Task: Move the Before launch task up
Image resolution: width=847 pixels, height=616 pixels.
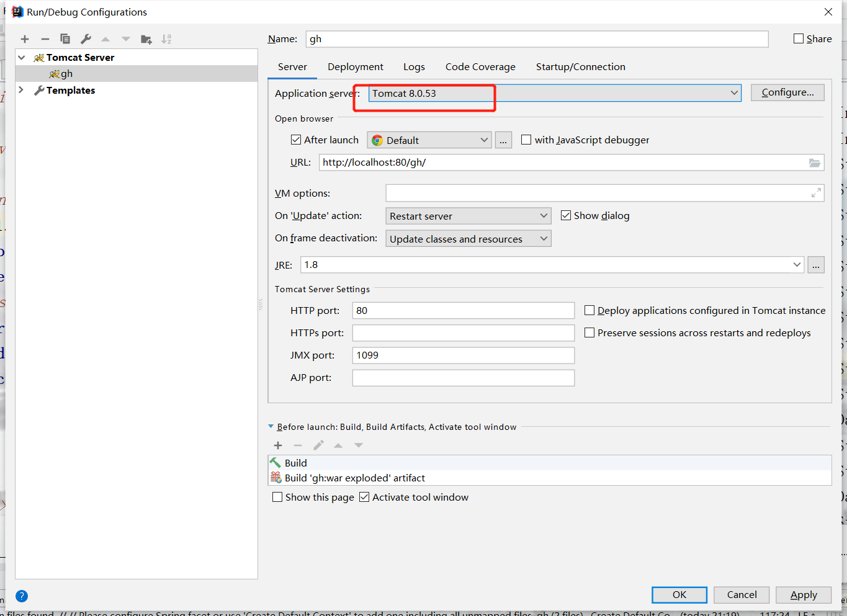Action: click(338, 445)
